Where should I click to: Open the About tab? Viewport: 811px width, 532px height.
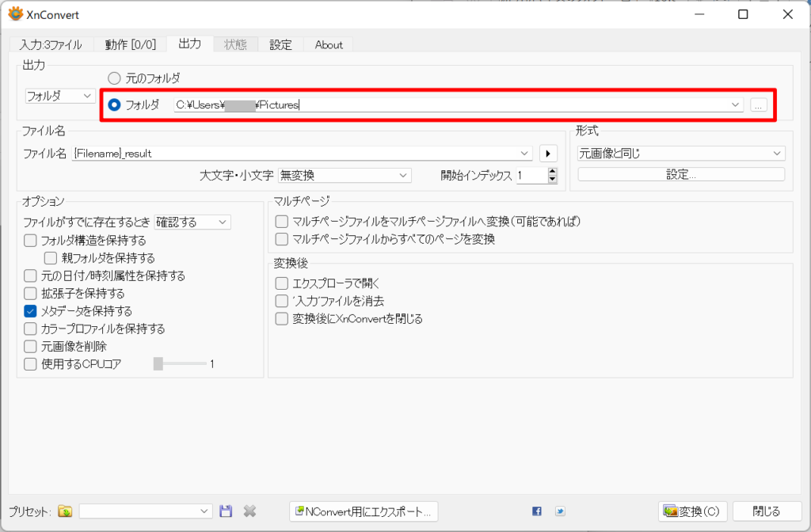click(x=328, y=44)
